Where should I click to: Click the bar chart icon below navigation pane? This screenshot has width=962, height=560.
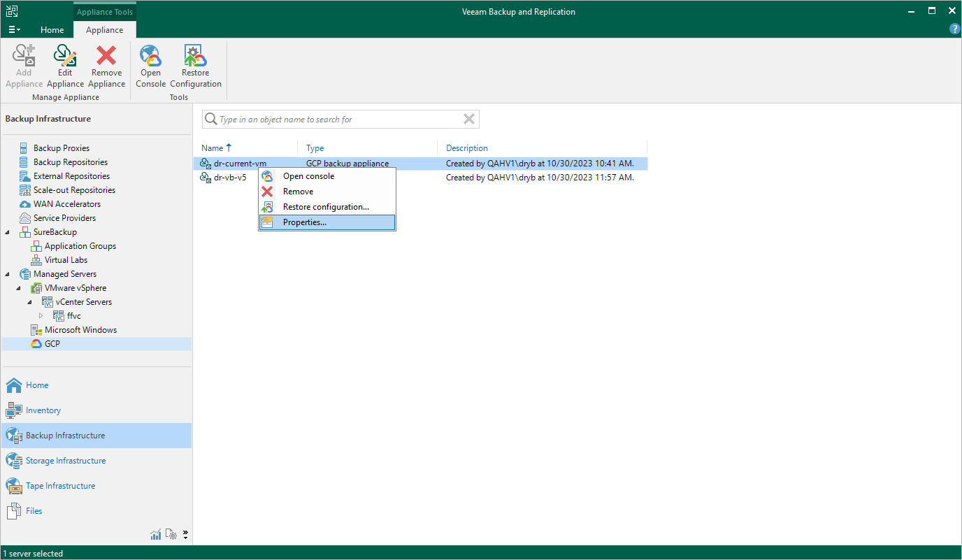tap(156, 535)
